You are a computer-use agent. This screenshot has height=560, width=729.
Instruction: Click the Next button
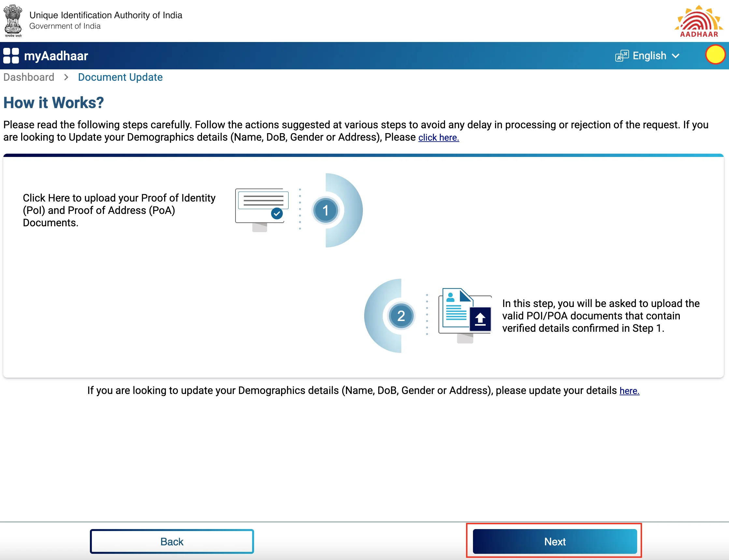point(555,541)
